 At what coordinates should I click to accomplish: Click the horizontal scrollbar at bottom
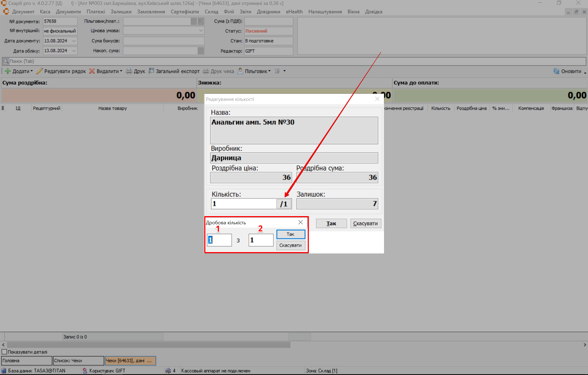coord(148,345)
